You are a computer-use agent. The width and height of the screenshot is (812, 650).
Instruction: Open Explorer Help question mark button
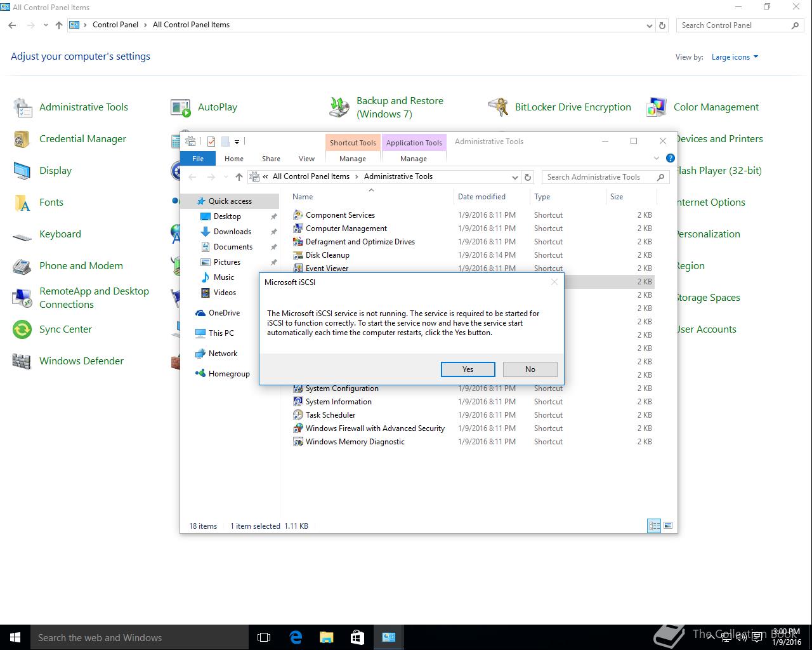pos(671,158)
